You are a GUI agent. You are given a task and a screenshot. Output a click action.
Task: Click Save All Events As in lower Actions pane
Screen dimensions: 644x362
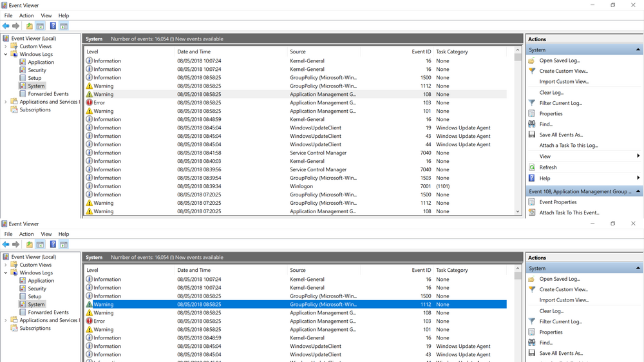(561, 353)
